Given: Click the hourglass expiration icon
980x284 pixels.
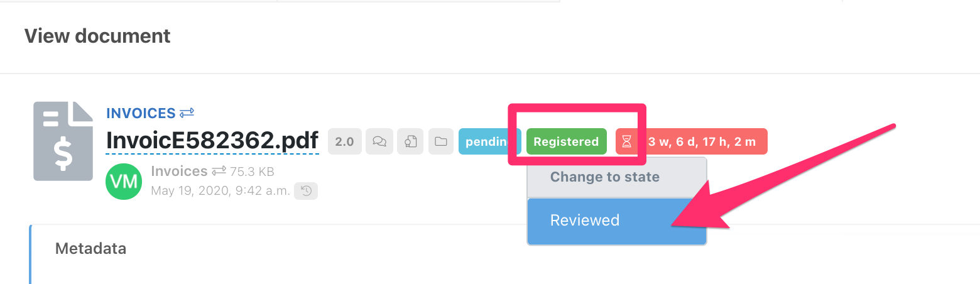Looking at the screenshot, I should tap(626, 141).
